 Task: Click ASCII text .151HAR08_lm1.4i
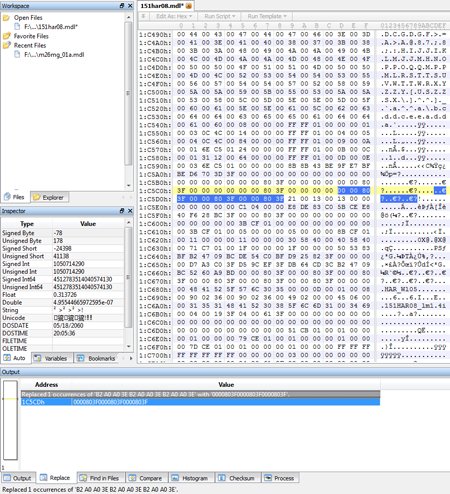(413, 306)
